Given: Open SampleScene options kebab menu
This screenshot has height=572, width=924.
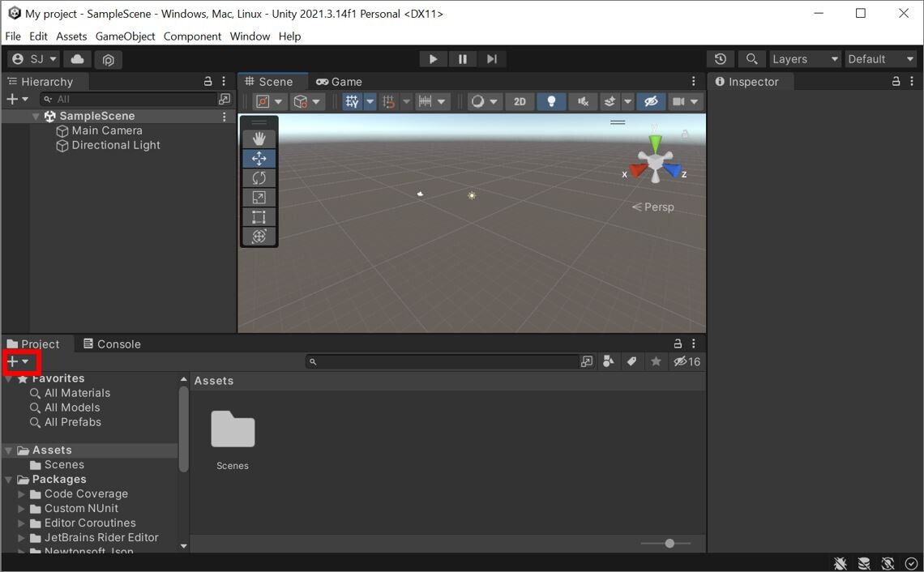Looking at the screenshot, I should (x=224, y=117).
